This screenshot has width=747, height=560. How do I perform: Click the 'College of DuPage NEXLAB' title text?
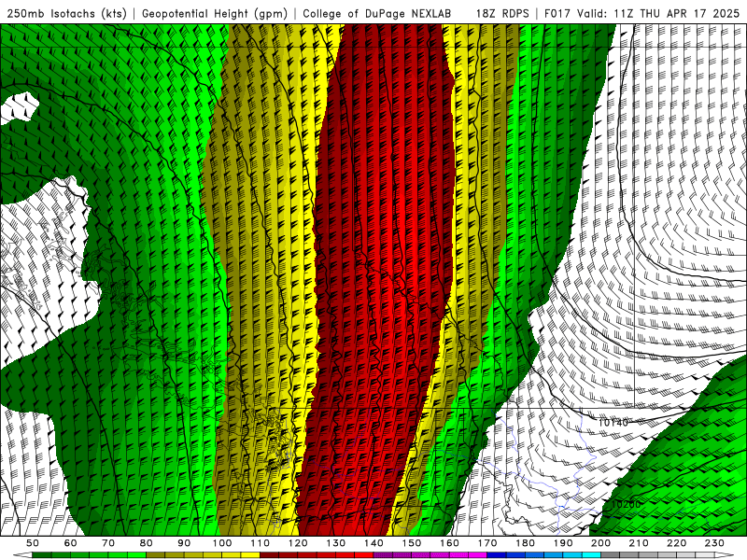click(377, 13)
